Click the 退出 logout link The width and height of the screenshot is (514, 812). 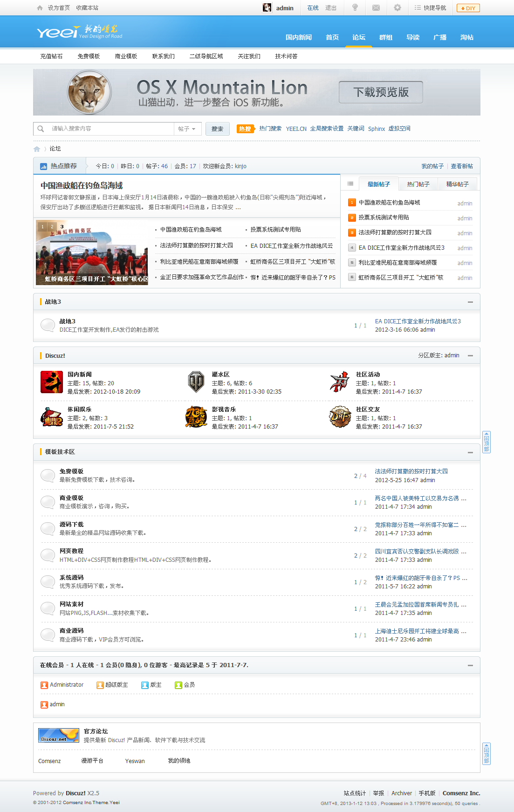[x=331, y=8]
